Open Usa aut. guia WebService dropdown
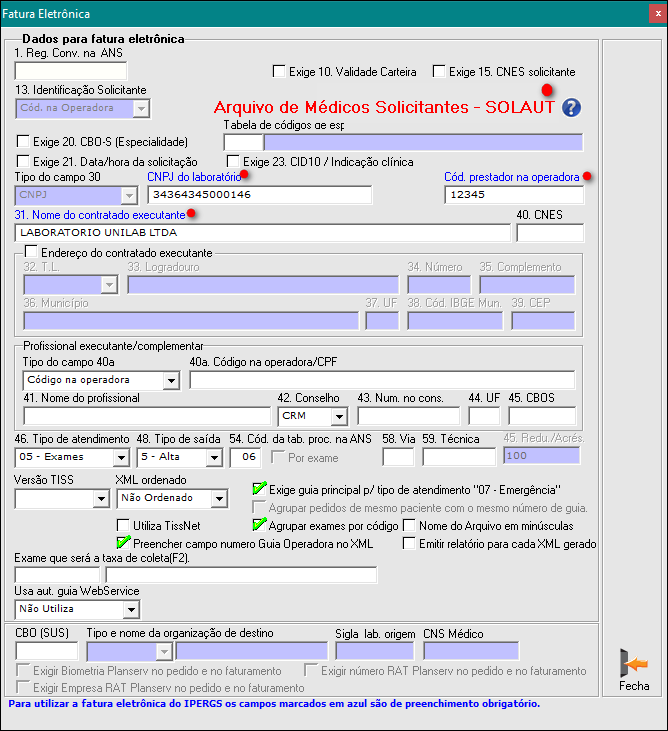The width and height of the screenshot is (668, 731). 131,609
